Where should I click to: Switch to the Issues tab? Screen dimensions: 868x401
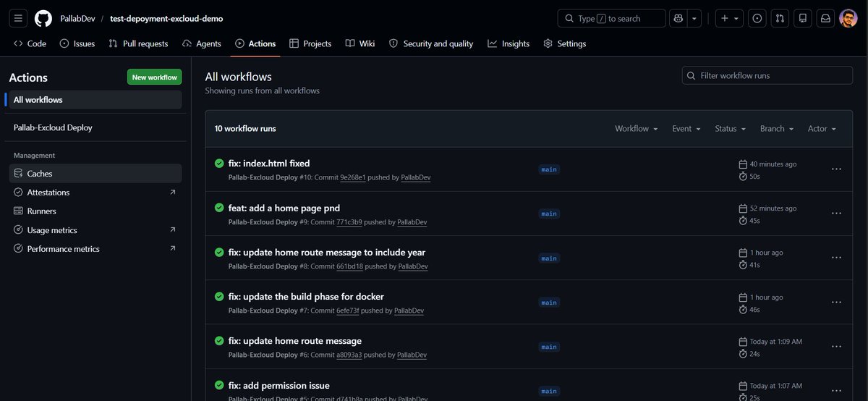pyautogui.click(x=77, y=43)
